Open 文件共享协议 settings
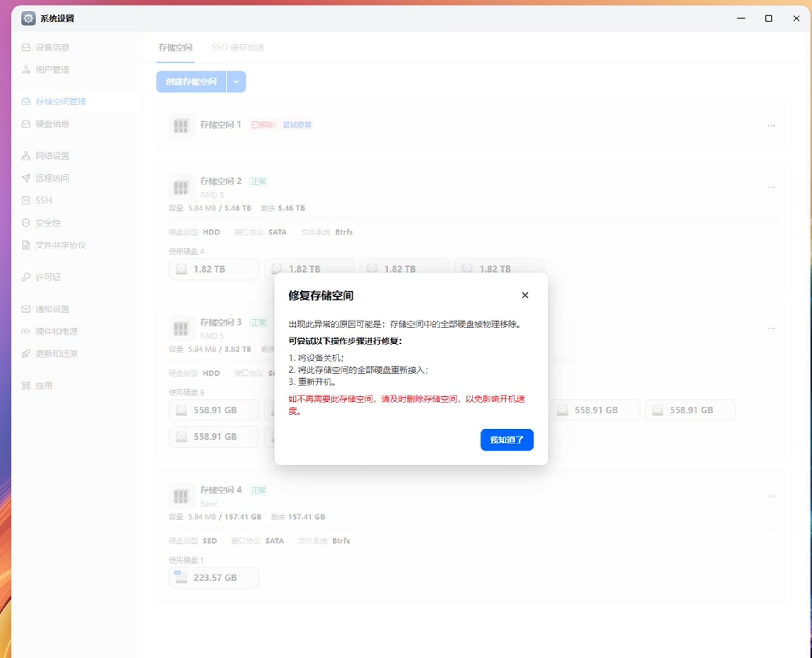Viewport: 812px width, 658px height. tap(60, 245)
